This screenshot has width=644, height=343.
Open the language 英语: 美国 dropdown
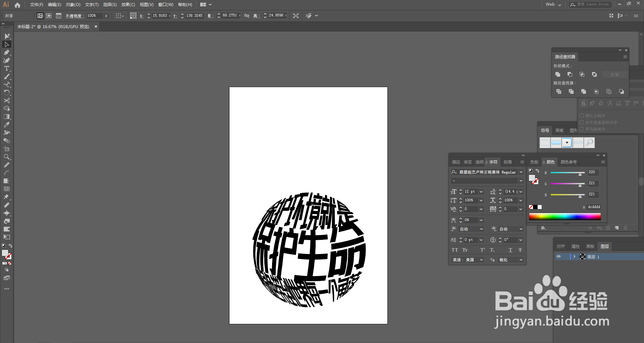468,260
